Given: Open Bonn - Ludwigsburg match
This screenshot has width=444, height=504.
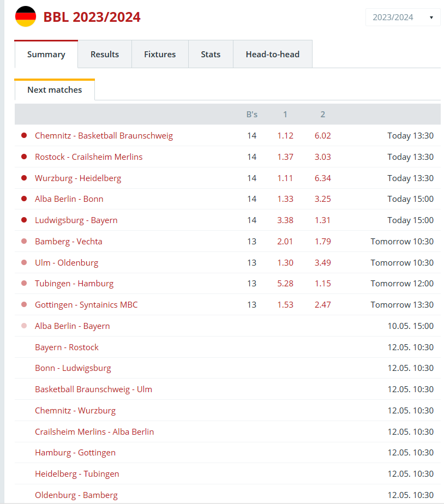Looking at the screenshot, I should click(73, 368).
